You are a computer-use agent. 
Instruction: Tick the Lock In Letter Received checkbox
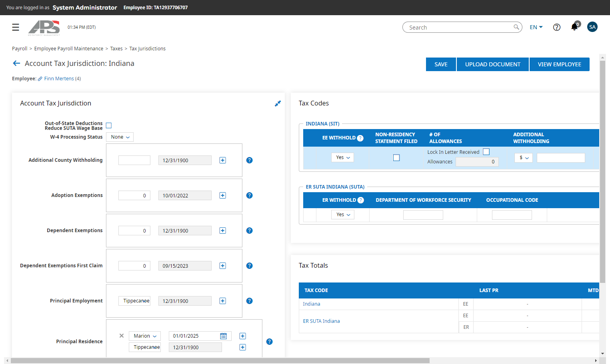[486, 152]
